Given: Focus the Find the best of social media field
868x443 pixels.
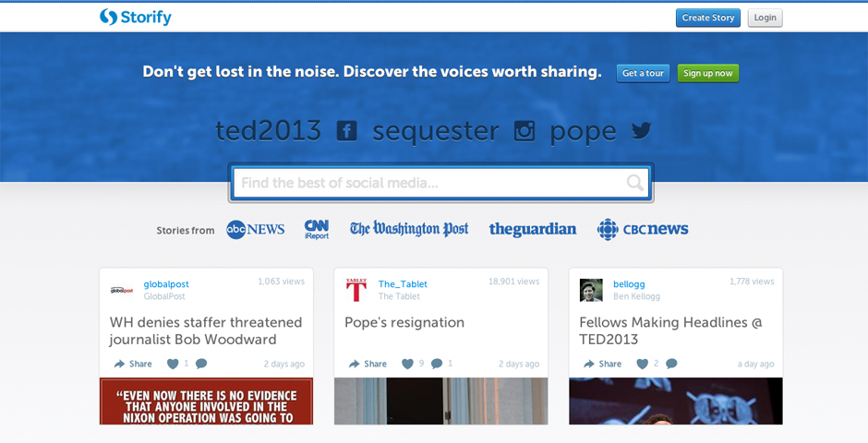Looking at the screenshot, I should pyautogui.click(x=441, y=183).
